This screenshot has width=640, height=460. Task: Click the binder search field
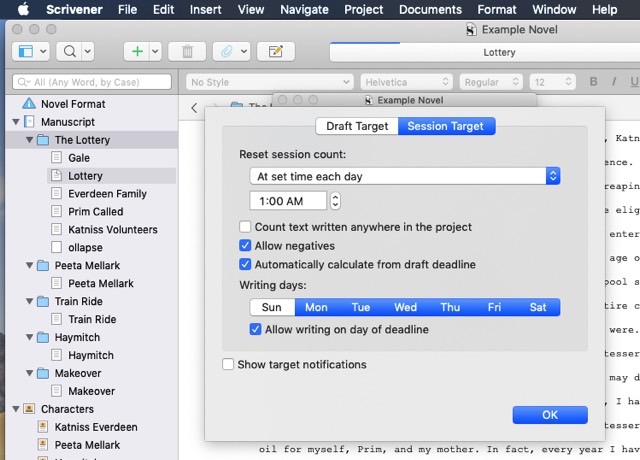tap(92, 82)
